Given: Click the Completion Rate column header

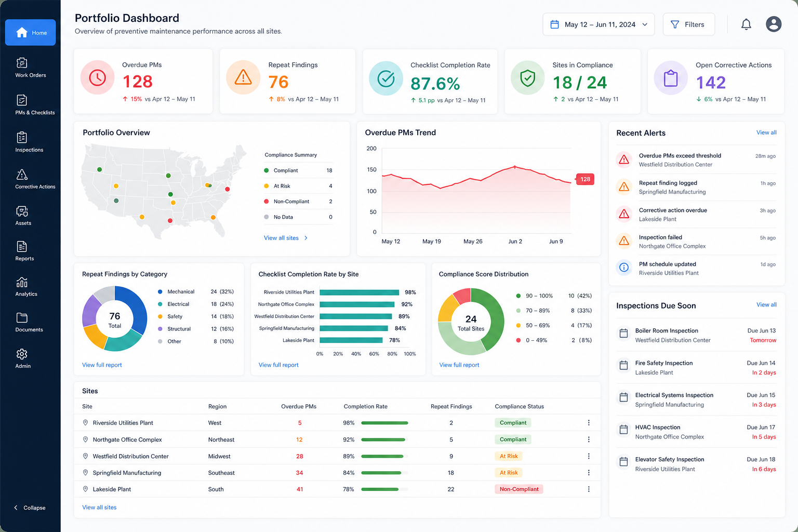Looking at the screenshot, I should point(366,407).
